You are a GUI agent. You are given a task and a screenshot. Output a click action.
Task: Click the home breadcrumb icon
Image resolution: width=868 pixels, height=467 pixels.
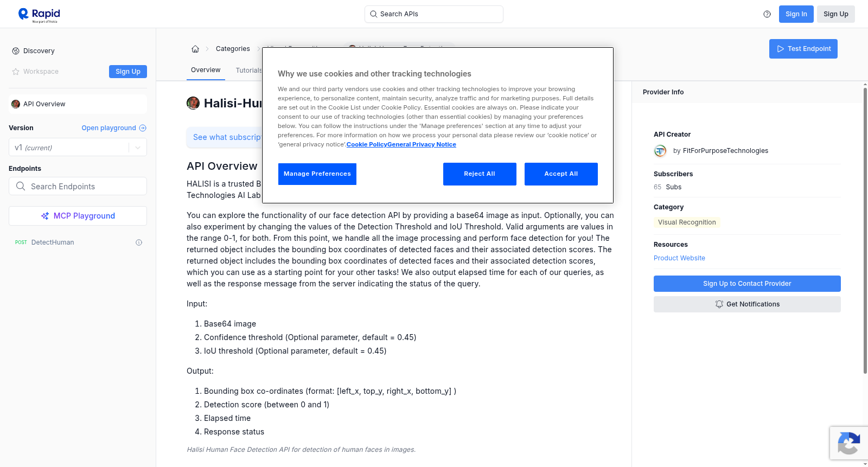tap(195, 49)
